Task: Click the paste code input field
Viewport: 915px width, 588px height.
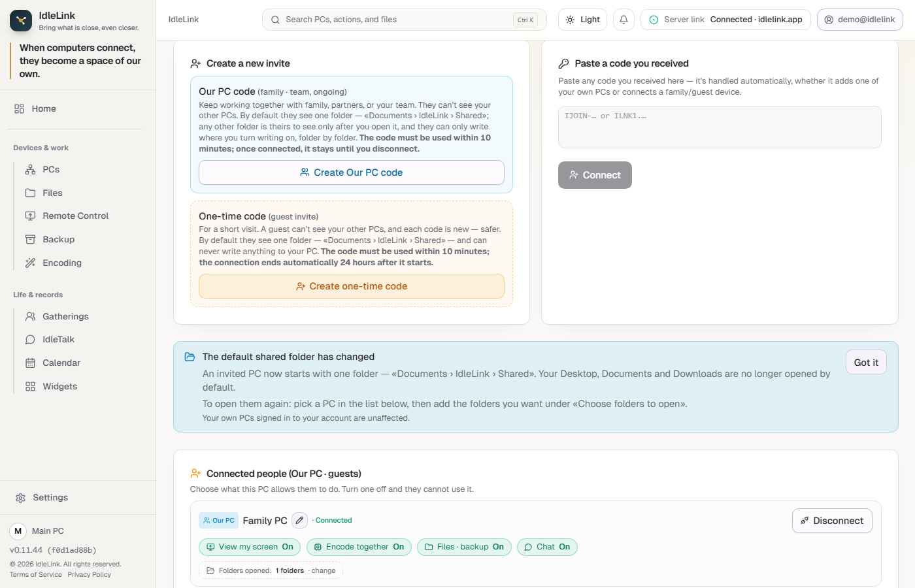Action: 720,127
